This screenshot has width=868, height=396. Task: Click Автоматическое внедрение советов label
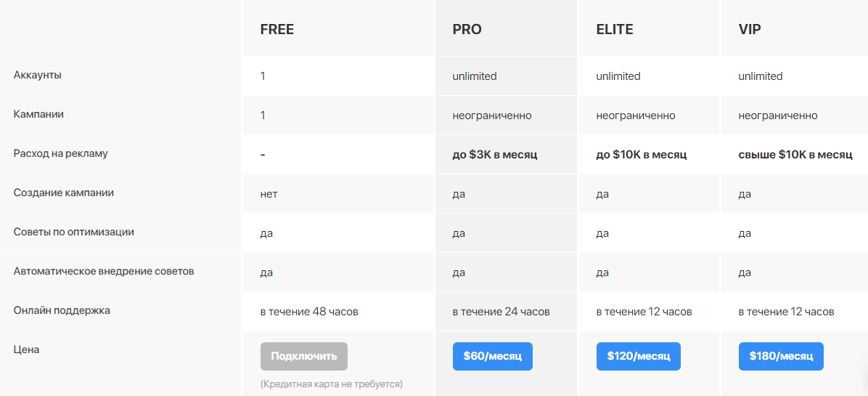click(x=104, y=271)
